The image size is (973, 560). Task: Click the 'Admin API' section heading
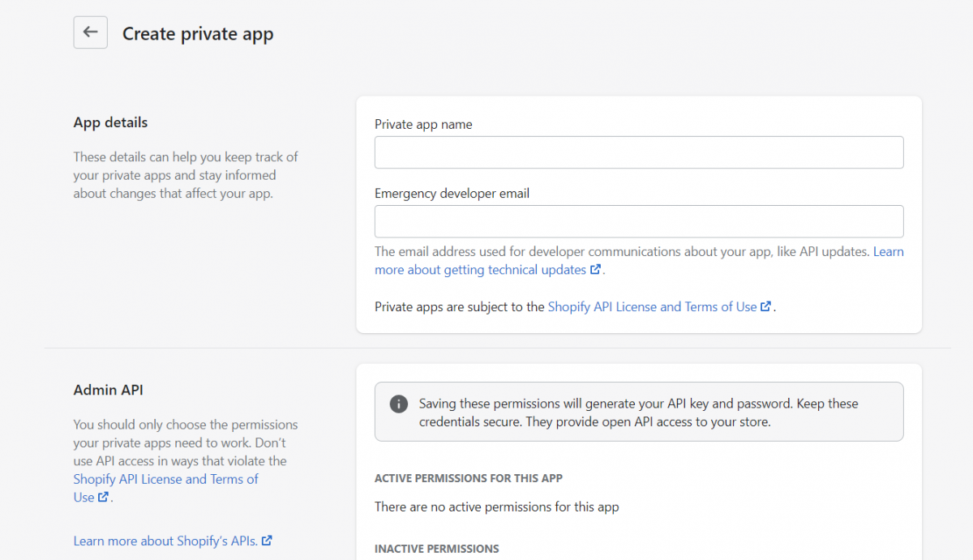(x=108, y=390)
